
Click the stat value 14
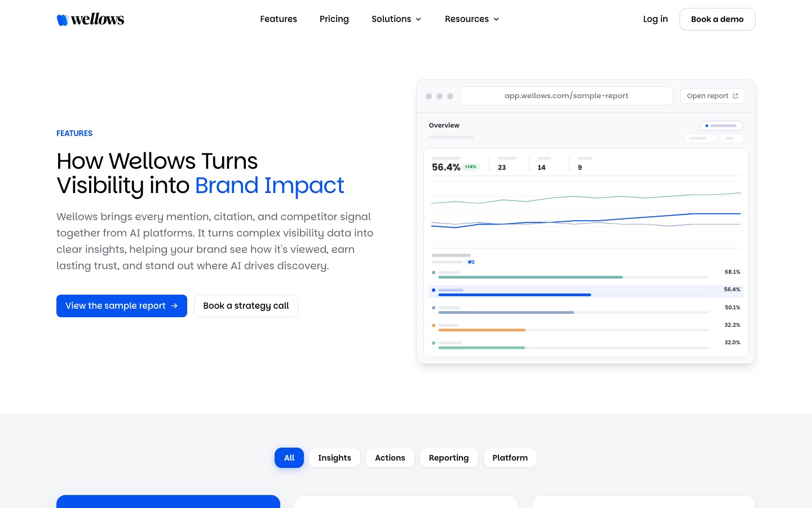(541, 168)
